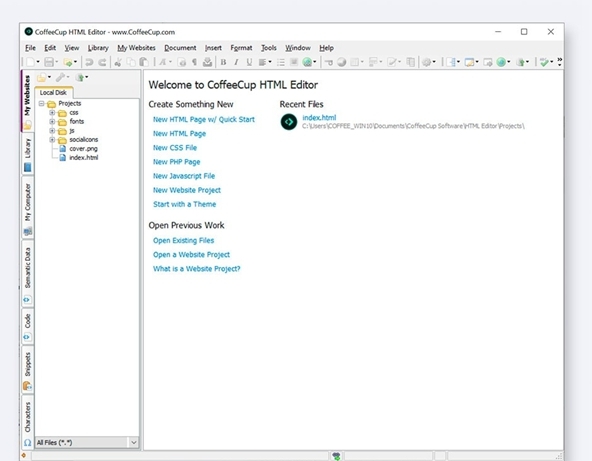Screen dimensions: 592x461
Task: Expand the socialicons folder
Action: click(x=52, y=140)
